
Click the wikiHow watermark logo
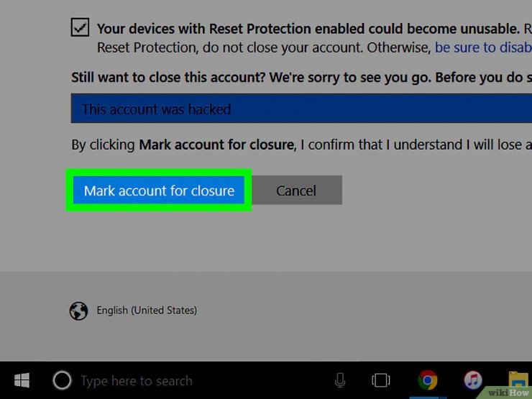tap(508, 393)
